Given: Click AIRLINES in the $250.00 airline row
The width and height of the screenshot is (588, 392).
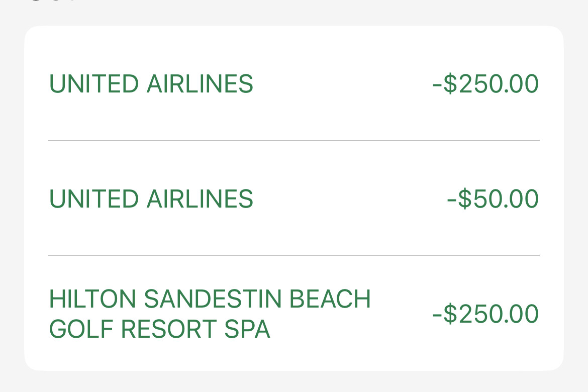Looking at the screenshot, I should click(200, 84).
